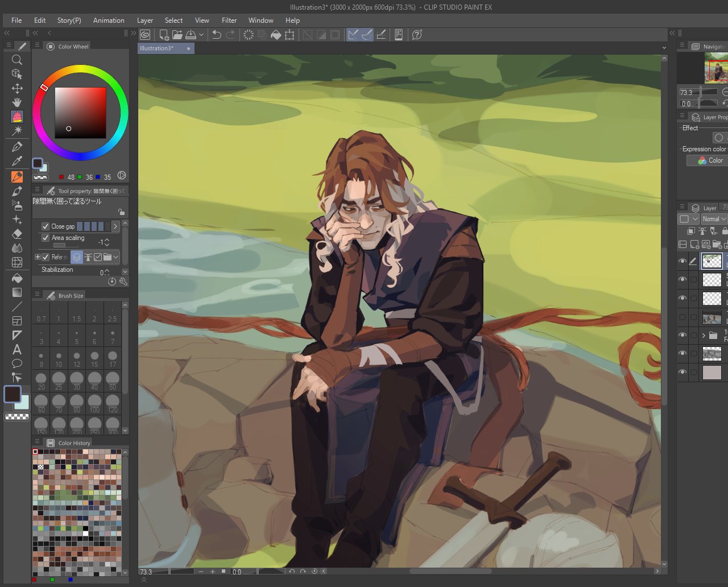Expand the folder layer
The width and height of the screenshot is (728, 587).
click(704, 336)
